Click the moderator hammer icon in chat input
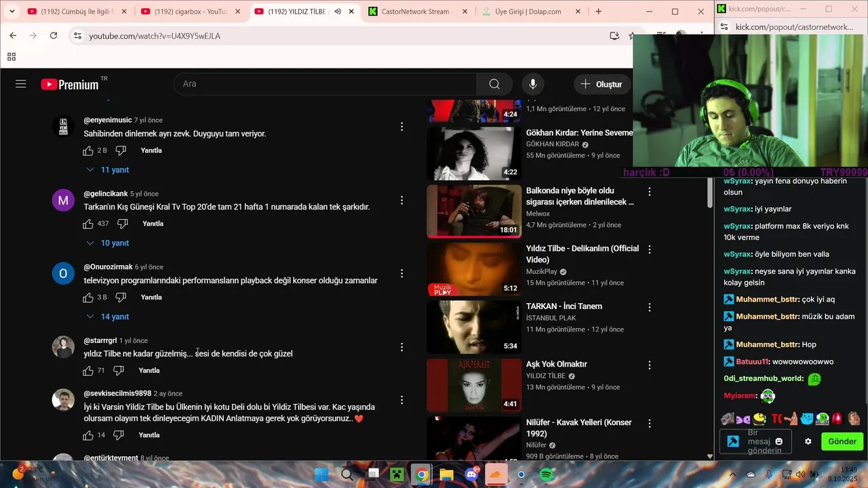 [x=732, y=441]
